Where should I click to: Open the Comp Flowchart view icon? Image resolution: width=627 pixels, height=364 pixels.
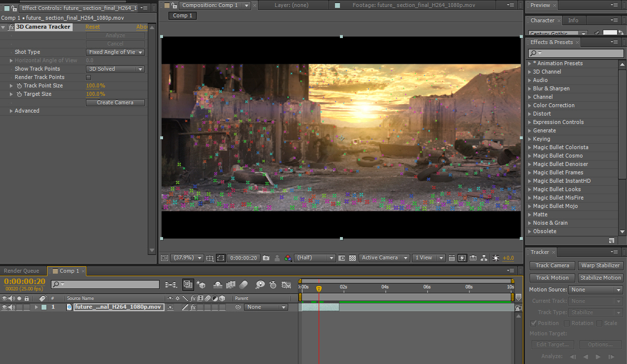click(484, 258)
